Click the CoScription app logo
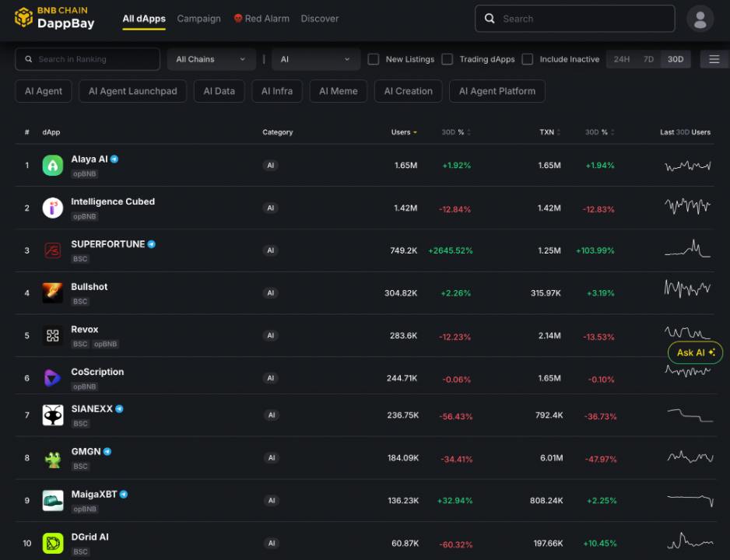Screen dimensions: 730x560 [53, 378]
